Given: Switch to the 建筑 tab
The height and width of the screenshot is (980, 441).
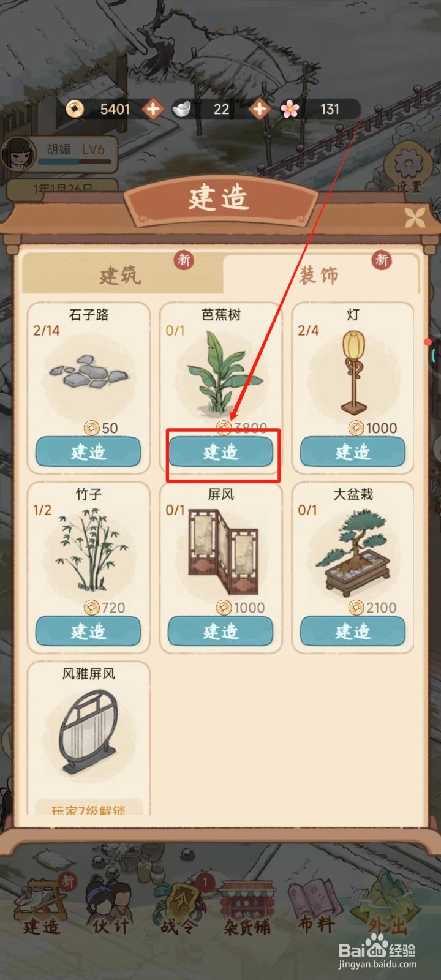Looking at the screenshot, I should coord(121,274).
